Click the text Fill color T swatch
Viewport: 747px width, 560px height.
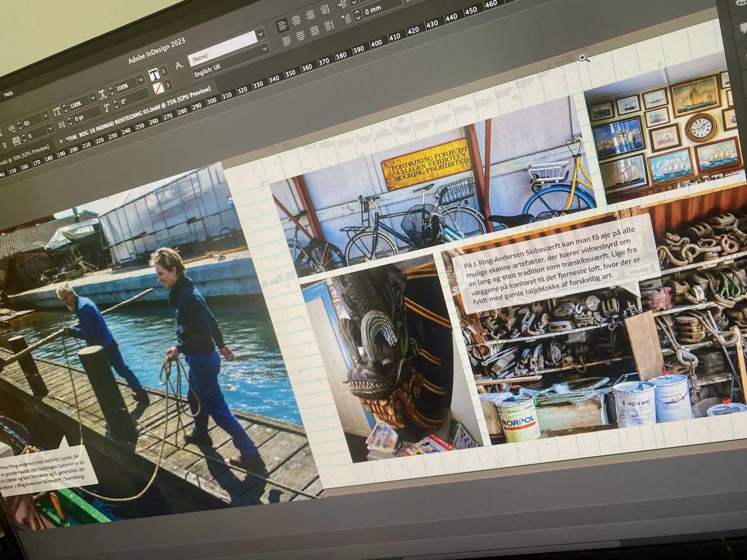pos(154,74)
